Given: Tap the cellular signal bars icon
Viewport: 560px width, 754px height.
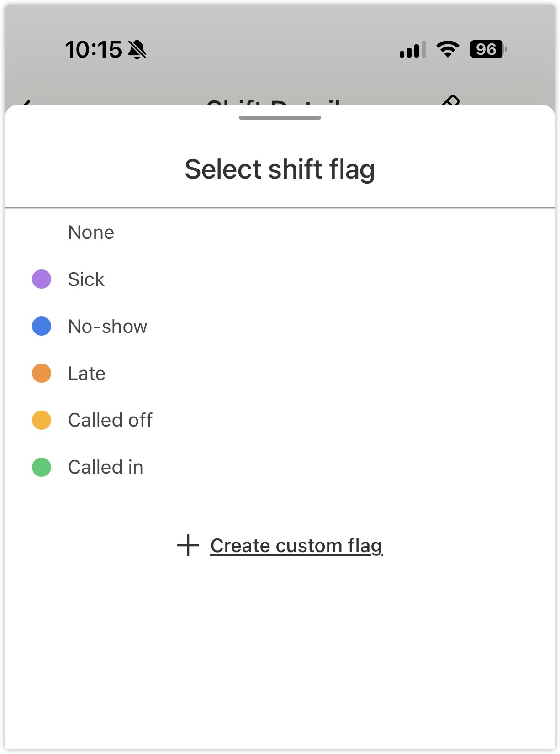Looking at the screenshot, I should (413, 49).
